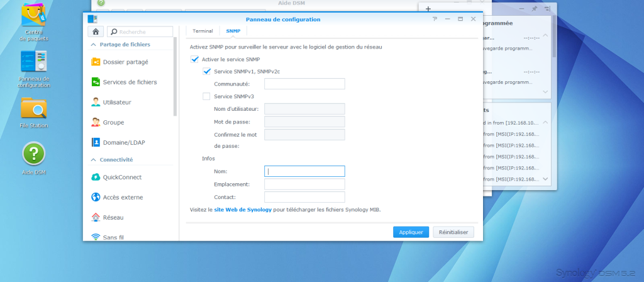Viewport: 644px width, 282px height.
Task: Enable the Service SNMPv3 checkbox
Action: (x=206, y=96)
